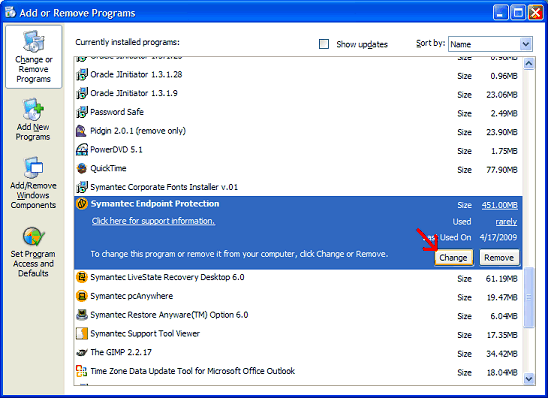Viewport: 548px width, 398px height.
Task: Select the PowerDVD 5.1 entry
Action: coord(298,150)
